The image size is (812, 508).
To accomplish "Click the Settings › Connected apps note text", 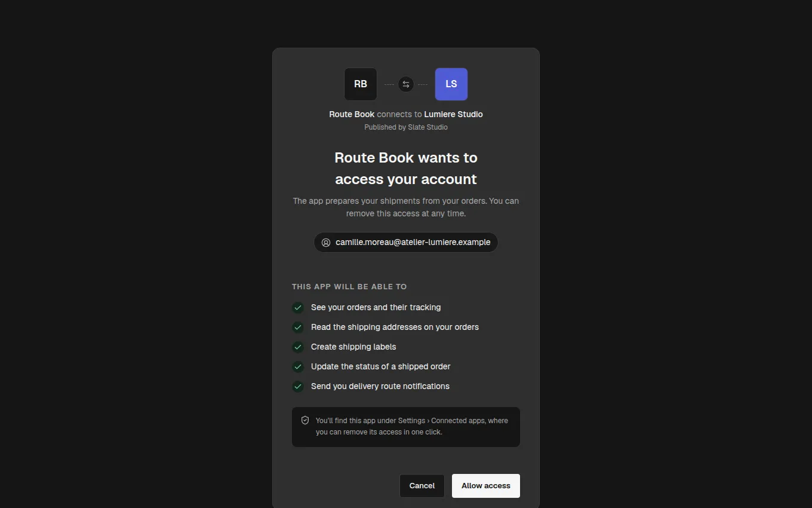I will pyautogui.click(x=412, y=426).
